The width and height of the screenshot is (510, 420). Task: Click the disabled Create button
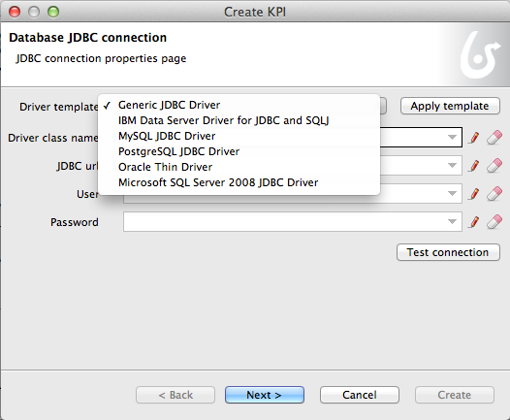coord(455,395)
